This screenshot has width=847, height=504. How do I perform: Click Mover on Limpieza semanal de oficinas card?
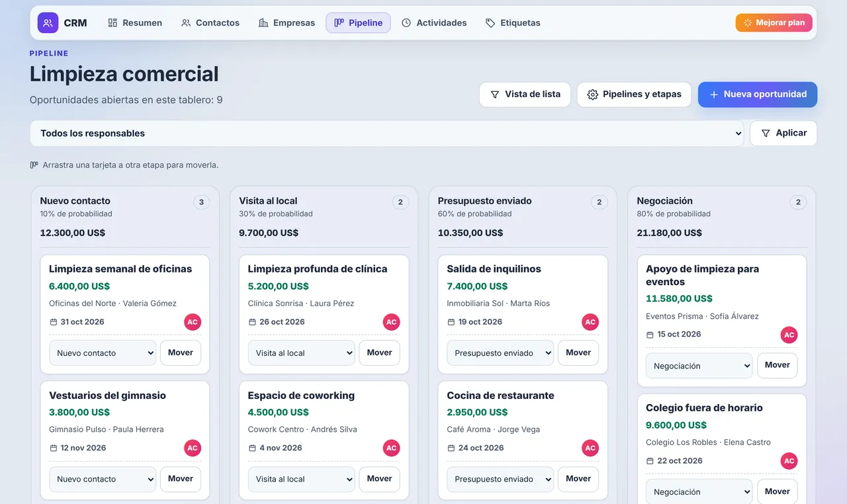(x=181, y=353)
